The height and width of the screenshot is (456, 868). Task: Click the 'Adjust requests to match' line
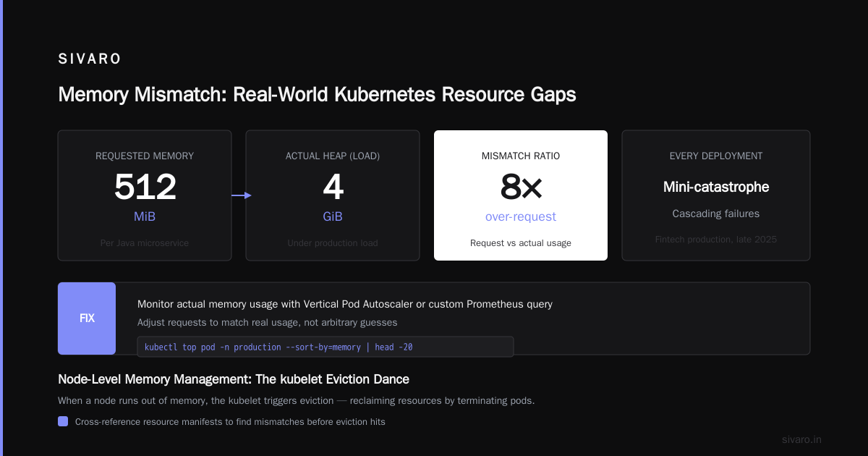(x=267, y=322)
